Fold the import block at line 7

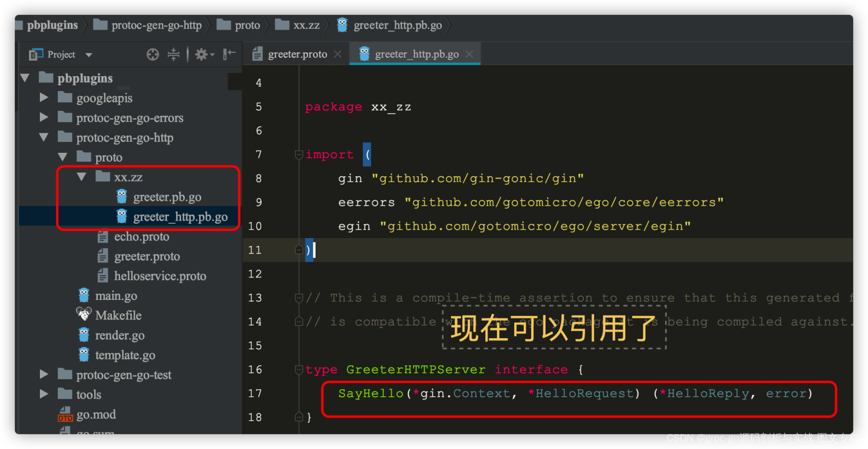click(299, 154)
